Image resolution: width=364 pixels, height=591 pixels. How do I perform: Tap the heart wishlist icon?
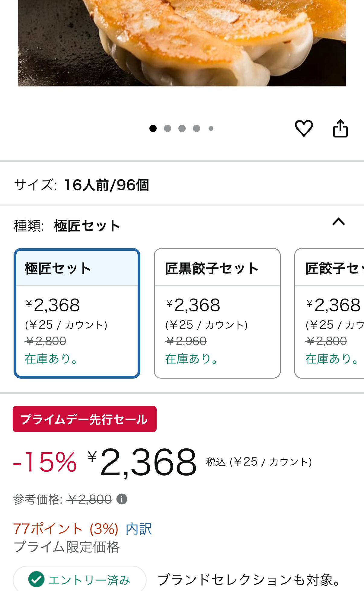point(304,128)
